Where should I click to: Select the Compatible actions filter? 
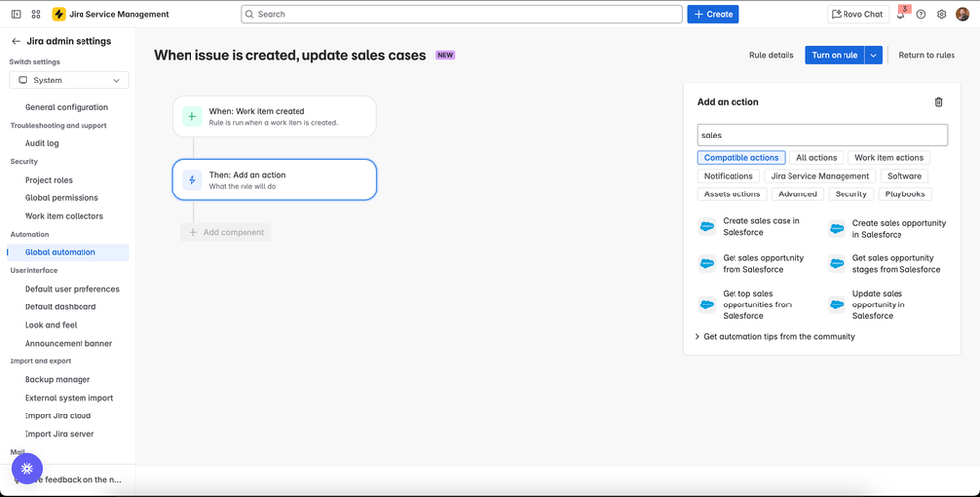click(x=741, y=158)
